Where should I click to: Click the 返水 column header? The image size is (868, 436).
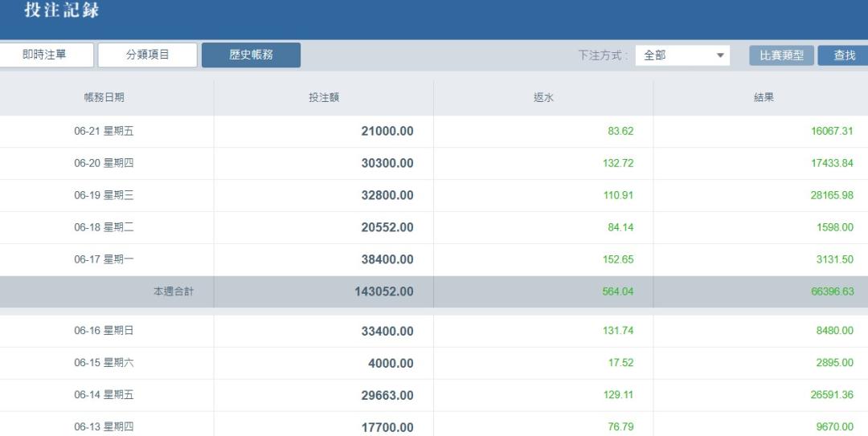point(543,98)
